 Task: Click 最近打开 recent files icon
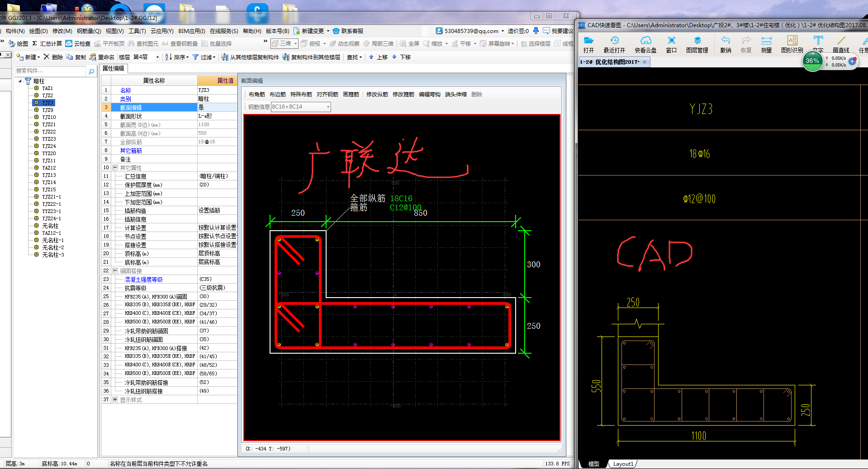pyautogui.click(x=614, y=44)
